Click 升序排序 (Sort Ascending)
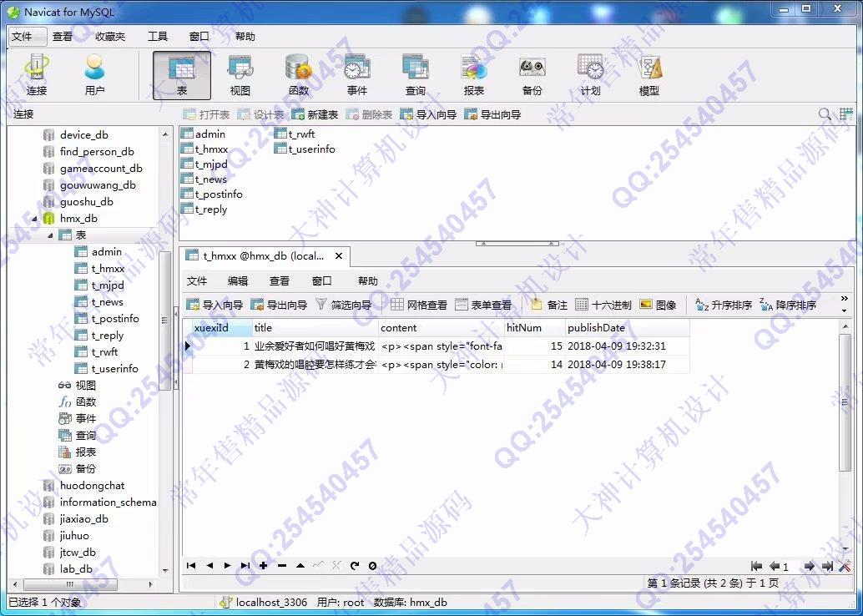 [x=724, y=305]
